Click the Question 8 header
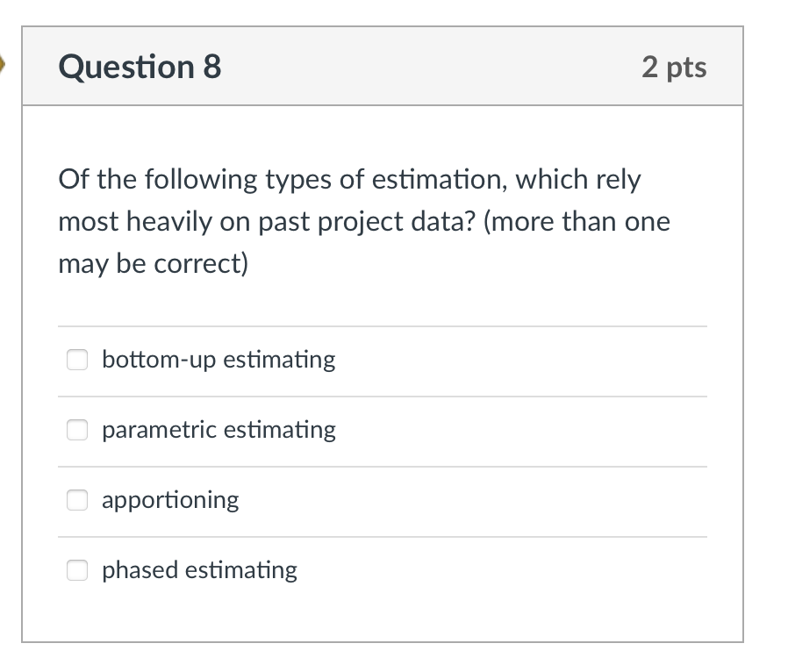The image size is (788, 672). coord(138,67)
